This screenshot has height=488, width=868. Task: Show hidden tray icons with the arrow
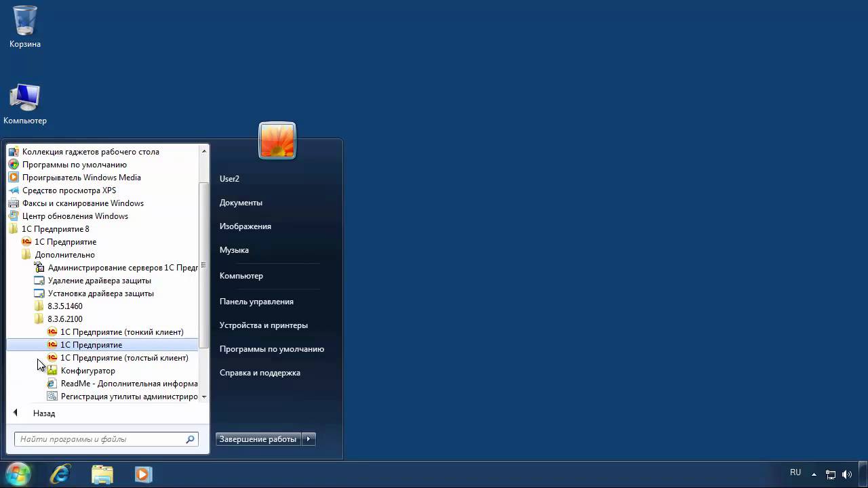(814, 474)
